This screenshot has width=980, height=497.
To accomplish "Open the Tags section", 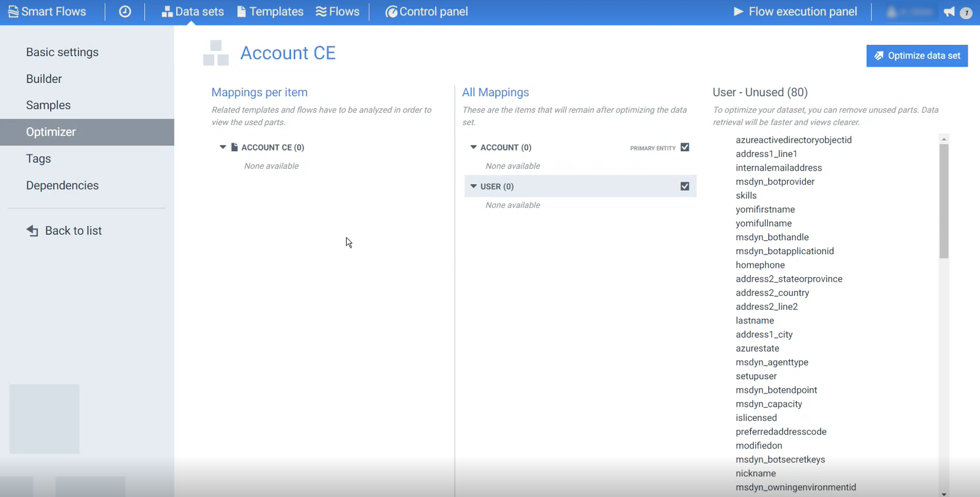I will [38, 159].
